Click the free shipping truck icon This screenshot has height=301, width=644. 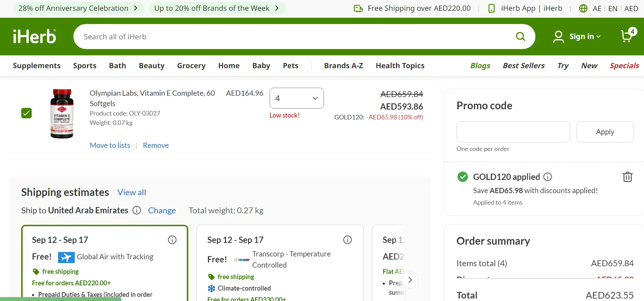click(x=358, y=8)
